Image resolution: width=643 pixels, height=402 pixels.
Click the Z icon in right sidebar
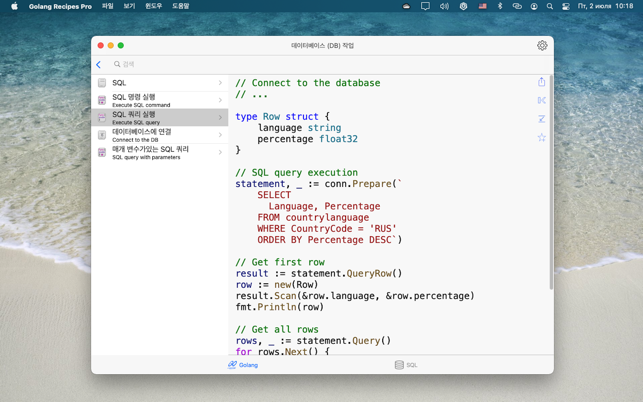tap(542, 119)
